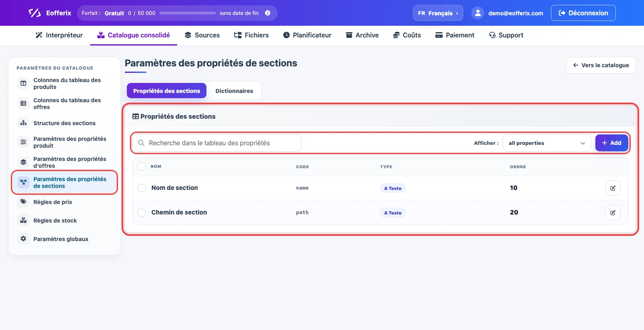The image size is (644, 330).
Task: Open the Fichiers menu
Action: click(x=251, y=35)
